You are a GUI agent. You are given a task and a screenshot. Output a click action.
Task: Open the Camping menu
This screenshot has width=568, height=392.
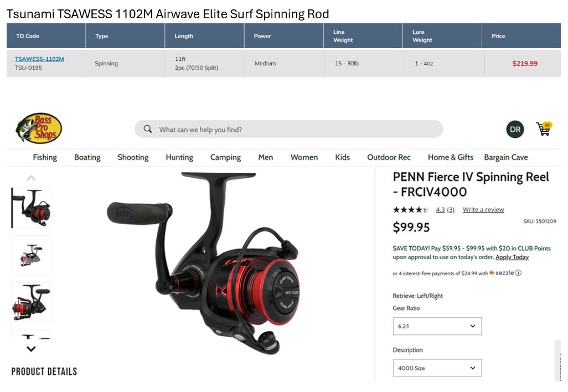pyautogui.click(x=225, y=157)
